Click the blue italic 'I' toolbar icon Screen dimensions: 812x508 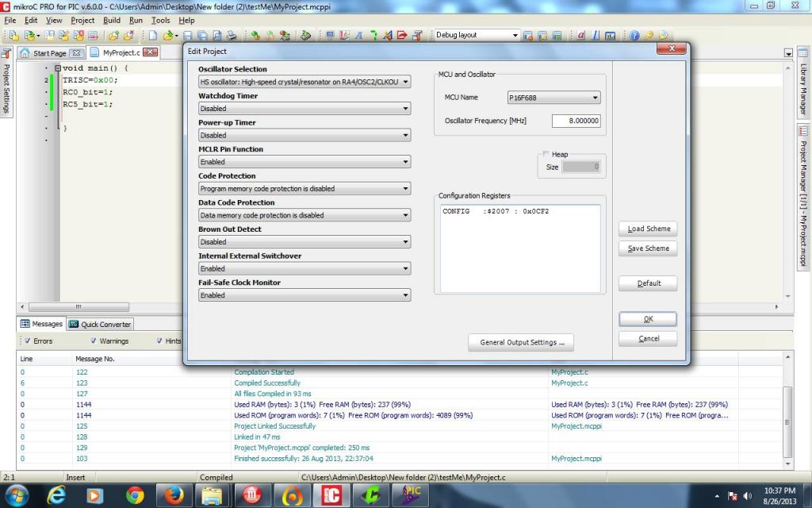596,35
